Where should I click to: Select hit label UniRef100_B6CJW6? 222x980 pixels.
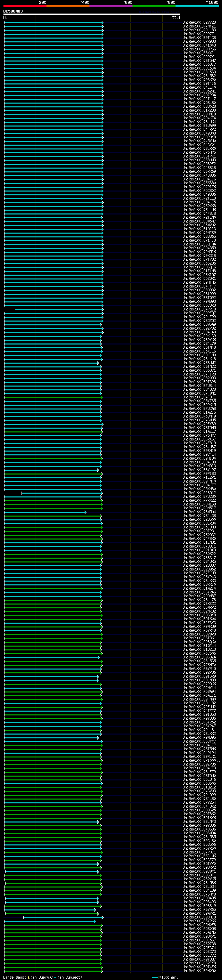point(199,856)
